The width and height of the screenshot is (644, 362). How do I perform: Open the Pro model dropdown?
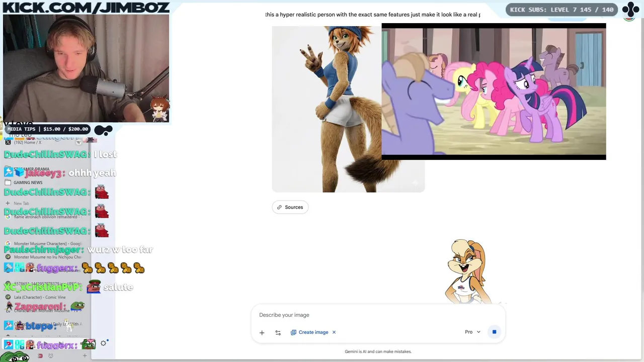click(472, 332)
